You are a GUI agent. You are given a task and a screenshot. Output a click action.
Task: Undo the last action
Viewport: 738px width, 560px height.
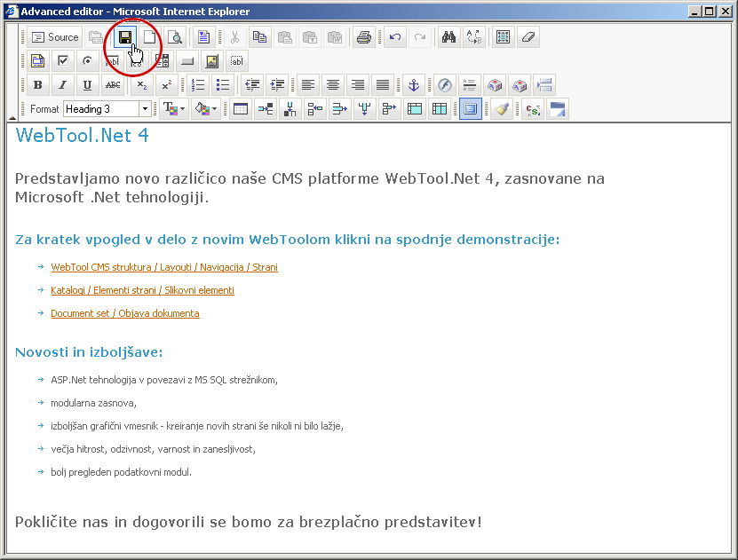(395, 37)
